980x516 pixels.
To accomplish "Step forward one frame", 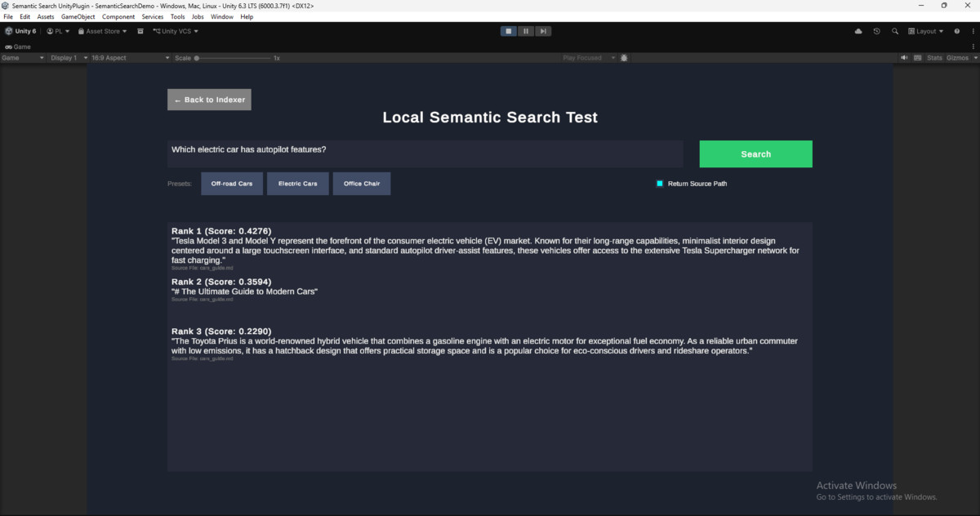I will pos(543,31).
